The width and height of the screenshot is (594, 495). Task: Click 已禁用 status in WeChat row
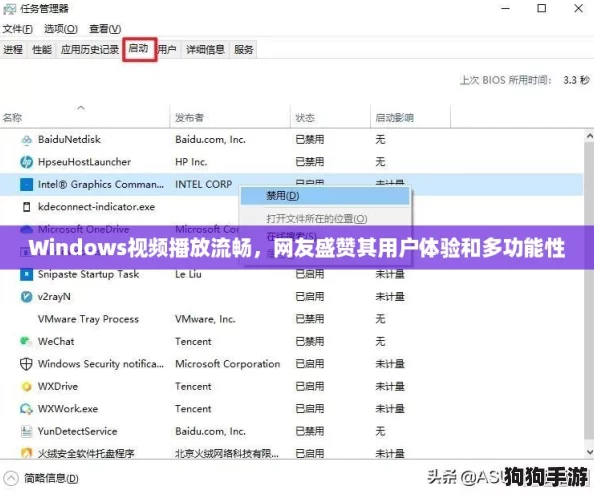(x=310, y=341)
